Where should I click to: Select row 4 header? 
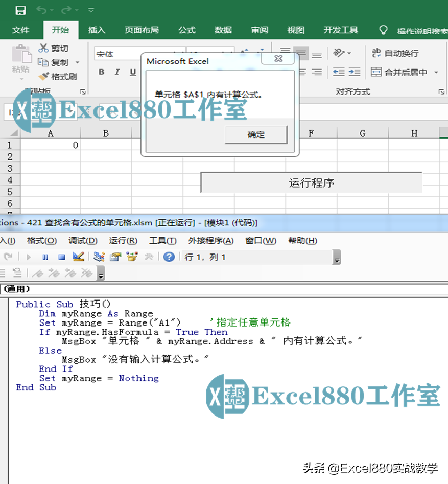pos(10,180)
